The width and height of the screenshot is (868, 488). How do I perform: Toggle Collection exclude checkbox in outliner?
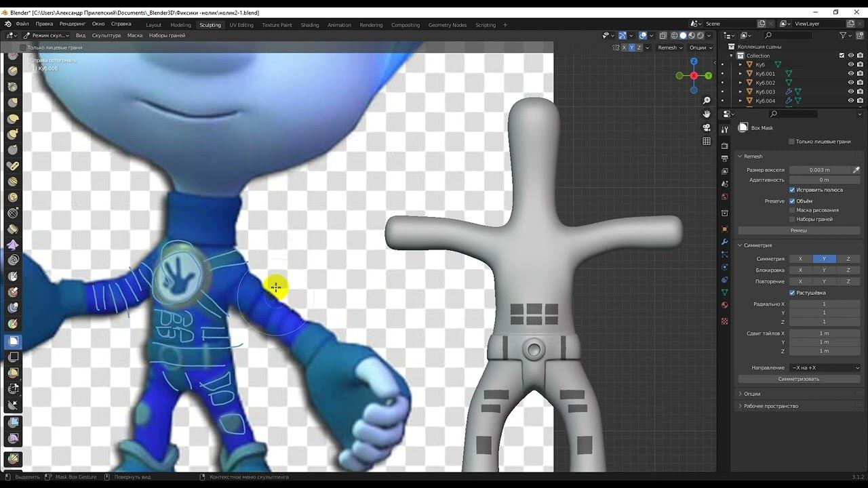pos(842,56)
